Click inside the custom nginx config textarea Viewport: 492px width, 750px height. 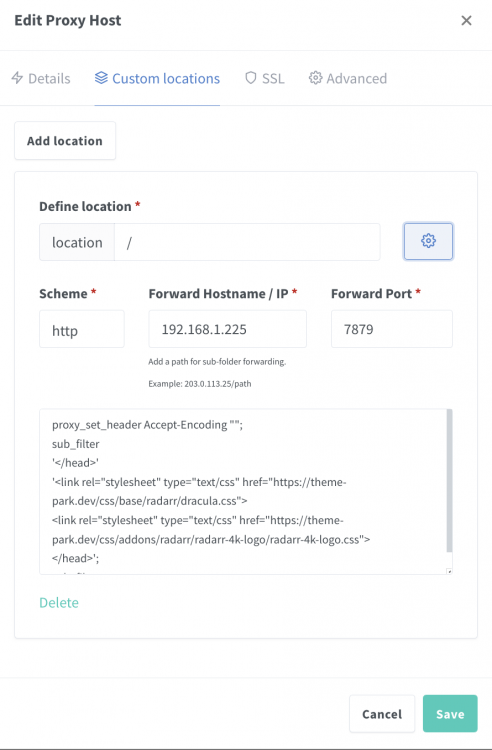(243, 492)
